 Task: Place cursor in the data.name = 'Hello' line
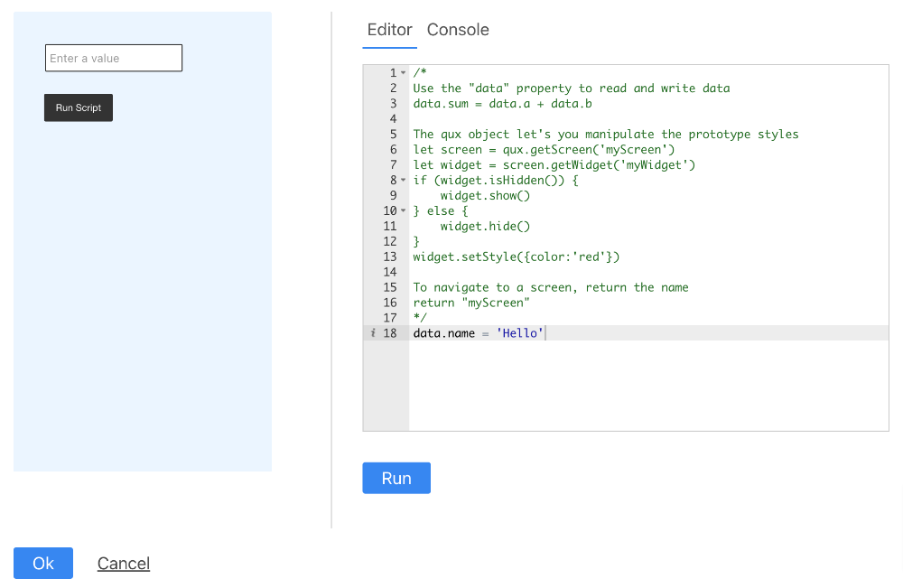tap(479, 333)
